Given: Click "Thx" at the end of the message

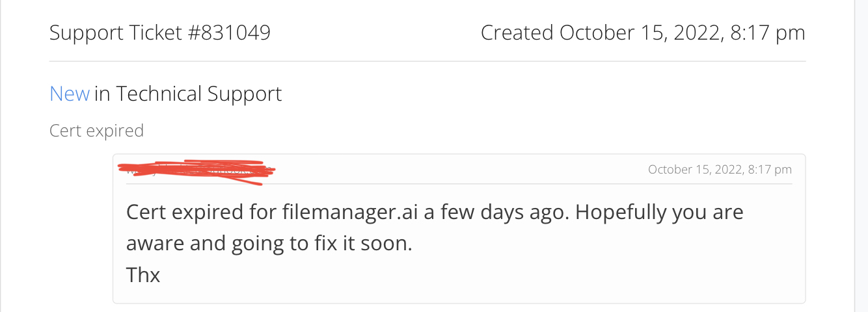Looking at the screenshot, I should coord(143,275).
